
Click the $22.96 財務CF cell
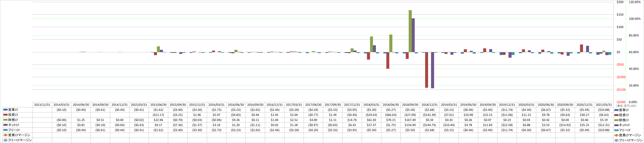point(159,120)
